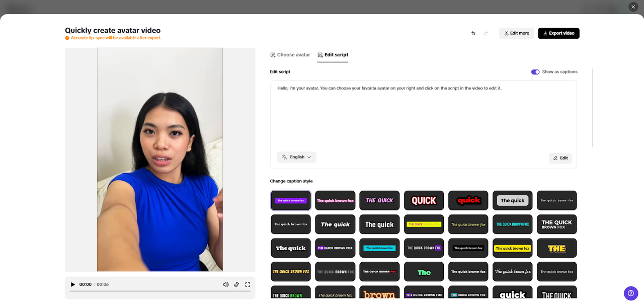Open the Edit script tab
The width and height of the screenshot is (644, 306).
(333, 54)
